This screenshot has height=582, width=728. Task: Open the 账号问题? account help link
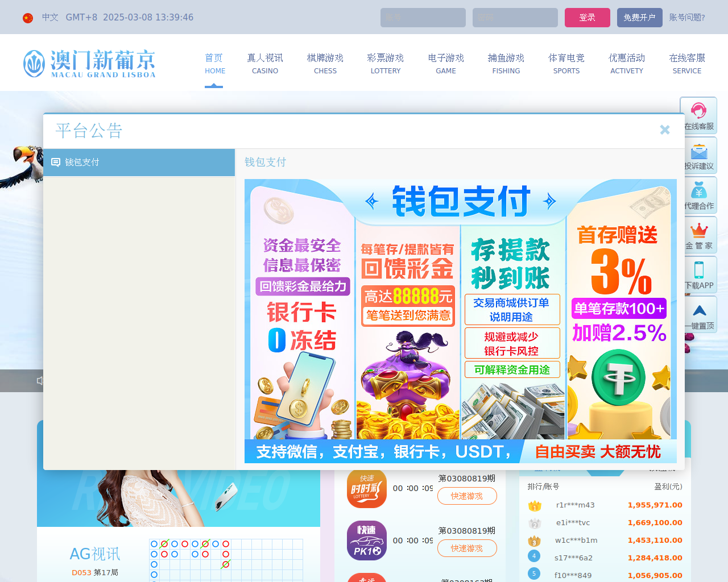(x=687, y=18)
